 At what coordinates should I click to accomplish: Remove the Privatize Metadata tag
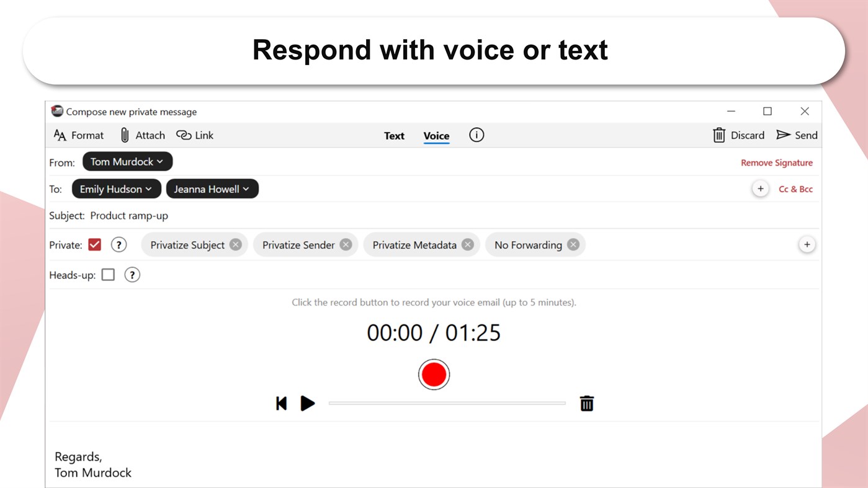click(x=468, y=244)
